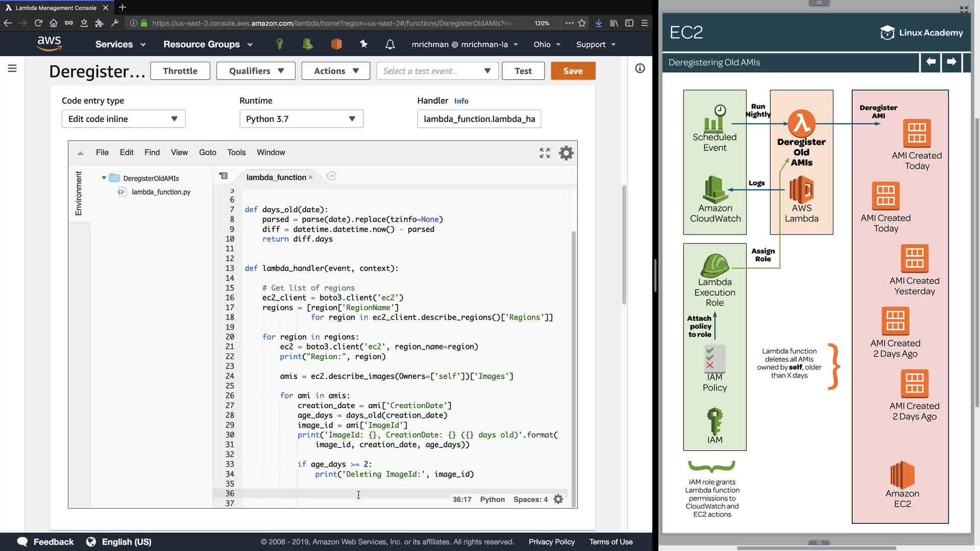Click the info circle icon
980x551 pixels.
click(640, 68)
